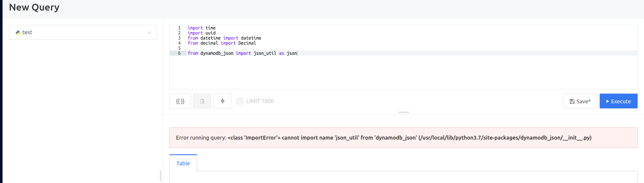The height and width of the screenshot is (183, 644).
Task: Click the handle between editor and results
Action: pyautogui.click(x=404, y=112)
